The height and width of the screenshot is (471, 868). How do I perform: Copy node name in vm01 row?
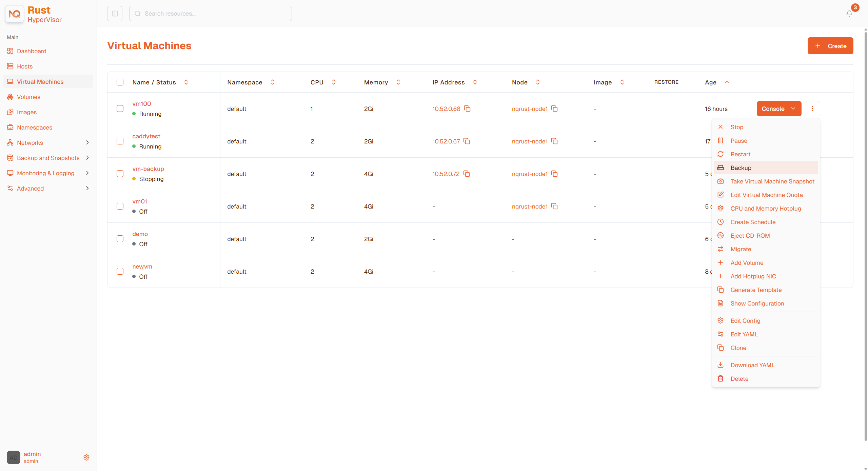point(554,207)
